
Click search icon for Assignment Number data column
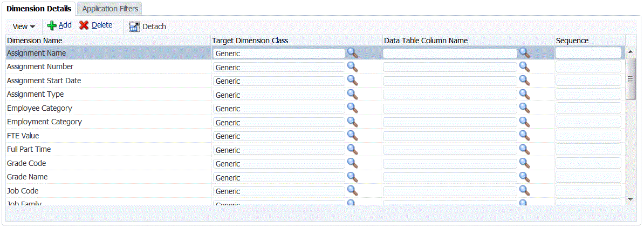pyautogui.click(x=524, y=66)
